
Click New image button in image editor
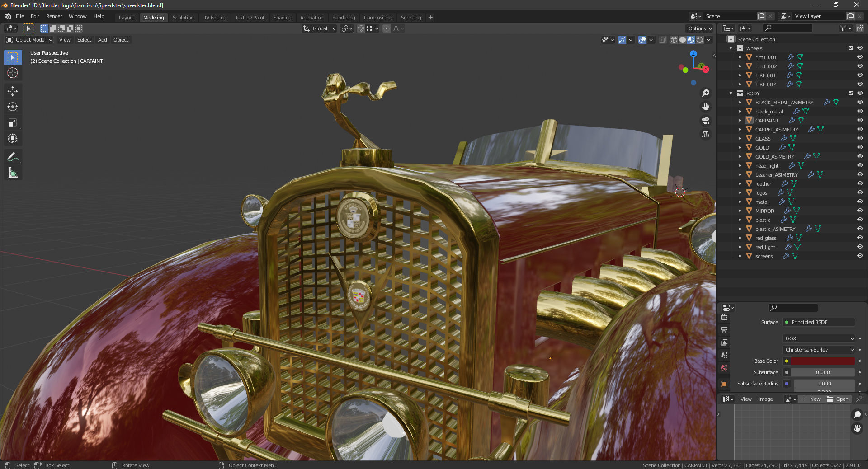(x=811, y=399)
